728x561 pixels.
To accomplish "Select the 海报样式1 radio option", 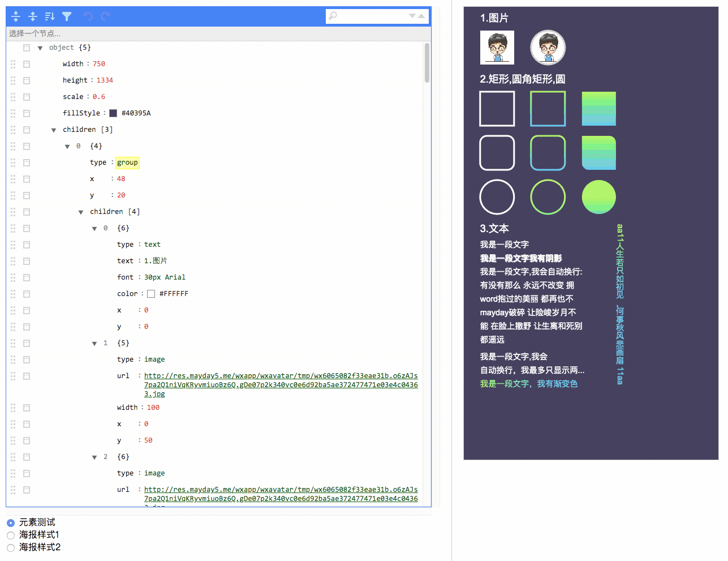I will pyautogui.click(x=11, y=535).
